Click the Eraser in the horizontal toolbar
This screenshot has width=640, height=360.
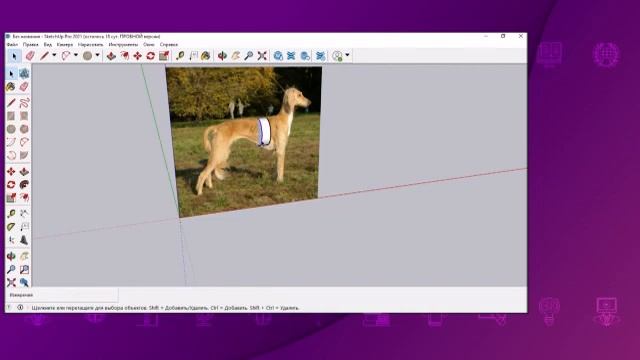click(30, 56)
